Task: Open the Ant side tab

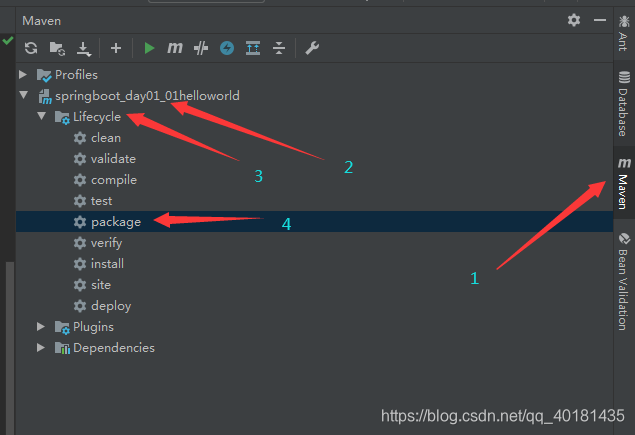Action: click(x=624, y=34)
